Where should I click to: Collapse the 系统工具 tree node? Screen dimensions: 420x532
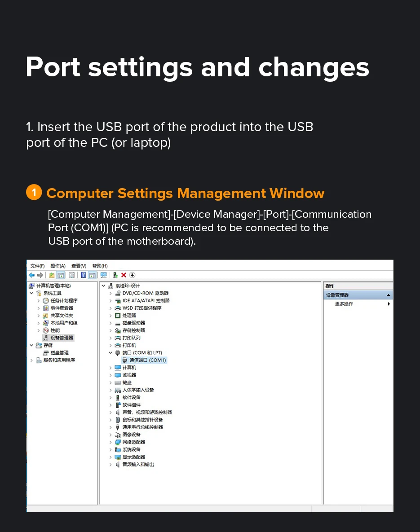pos(31,293)
